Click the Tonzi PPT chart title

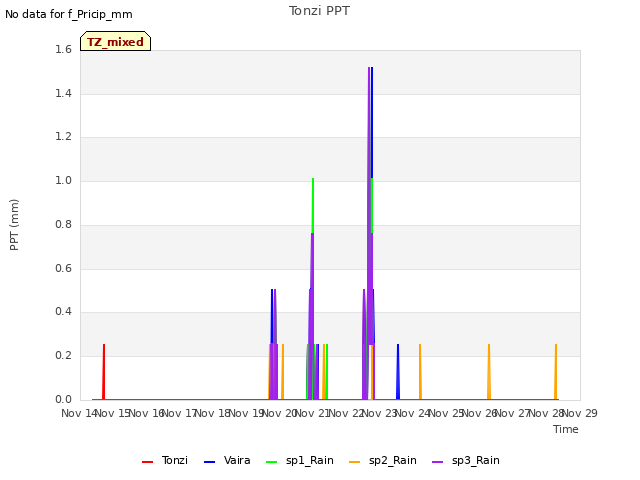pos(319,11)
